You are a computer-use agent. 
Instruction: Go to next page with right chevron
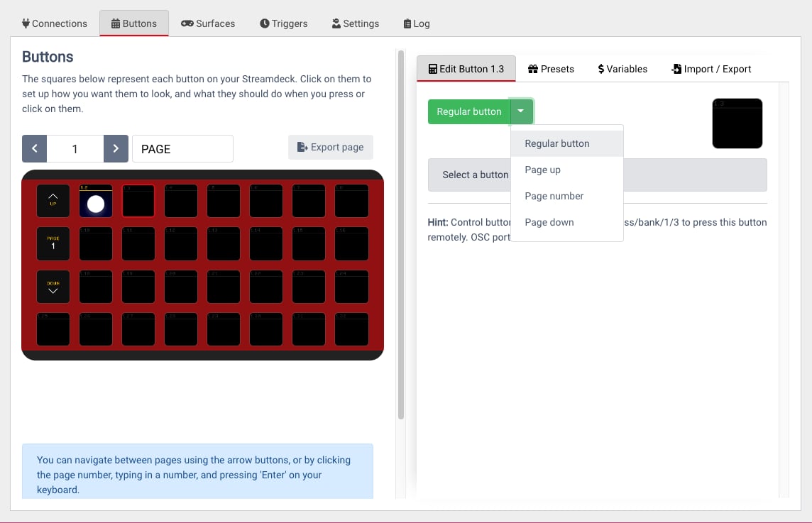pyautogui.click(x=116, y=148)
